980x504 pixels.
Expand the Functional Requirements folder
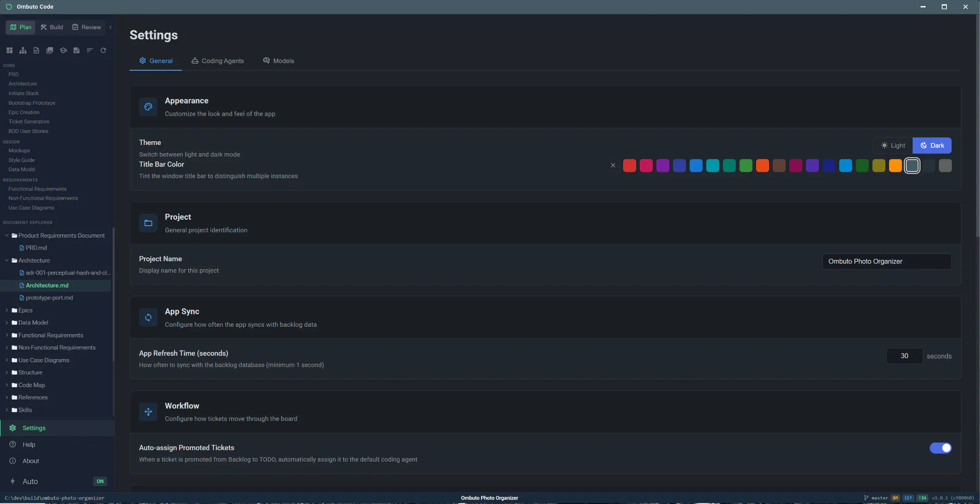(7, 335)
